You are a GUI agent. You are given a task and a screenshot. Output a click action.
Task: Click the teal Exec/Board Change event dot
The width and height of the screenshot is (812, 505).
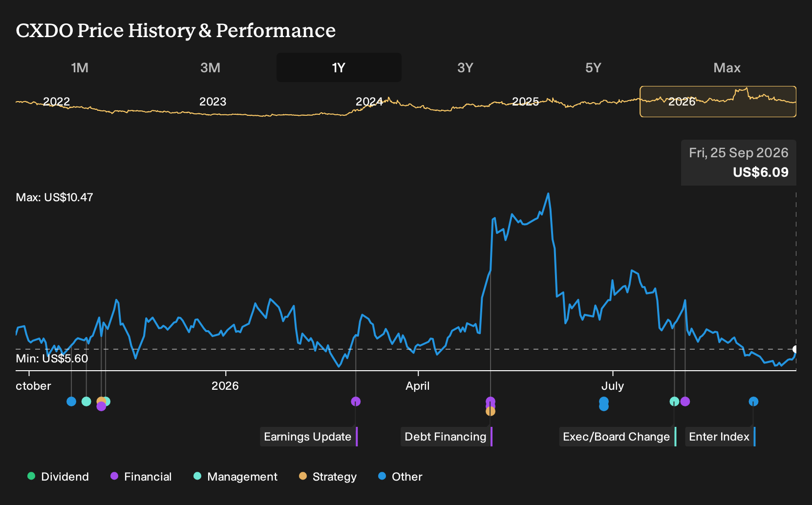point(674,401)
